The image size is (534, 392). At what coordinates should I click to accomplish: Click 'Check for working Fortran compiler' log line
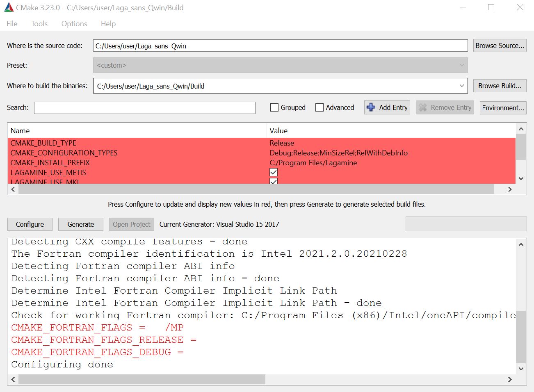coord(263,315)
